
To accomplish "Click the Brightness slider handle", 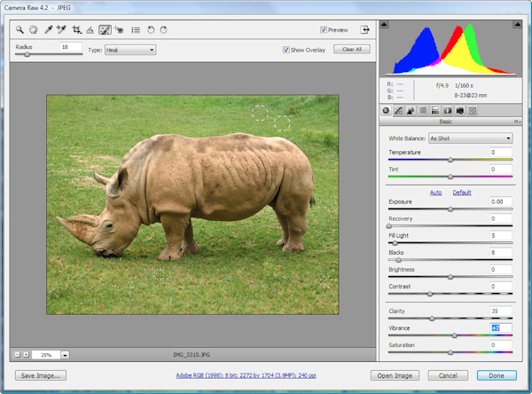I will click(x=450, y=277).
